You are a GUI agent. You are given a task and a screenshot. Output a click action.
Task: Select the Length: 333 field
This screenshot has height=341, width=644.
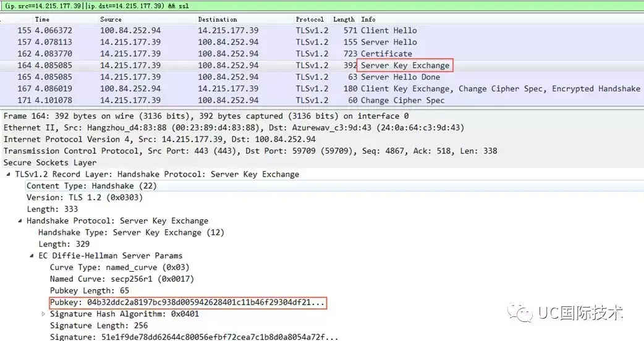pyautogui.click(x=52, y=209)
